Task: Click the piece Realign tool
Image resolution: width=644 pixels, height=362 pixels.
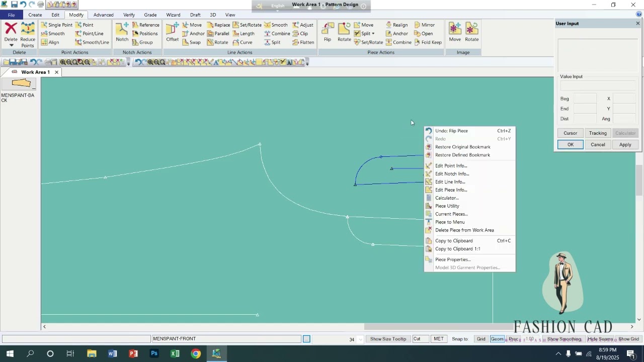Action: click(397, 25)
